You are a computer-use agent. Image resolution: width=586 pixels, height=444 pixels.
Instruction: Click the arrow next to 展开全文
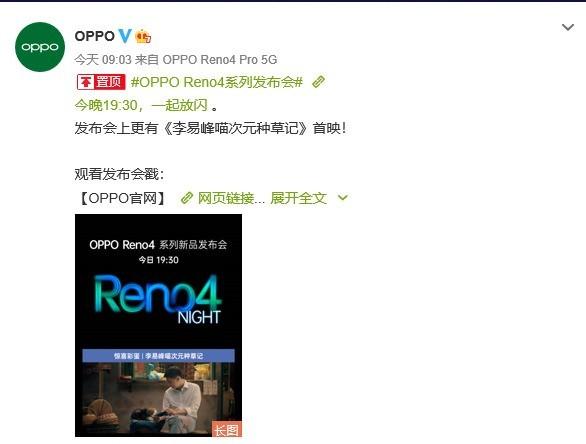(342, 198)
